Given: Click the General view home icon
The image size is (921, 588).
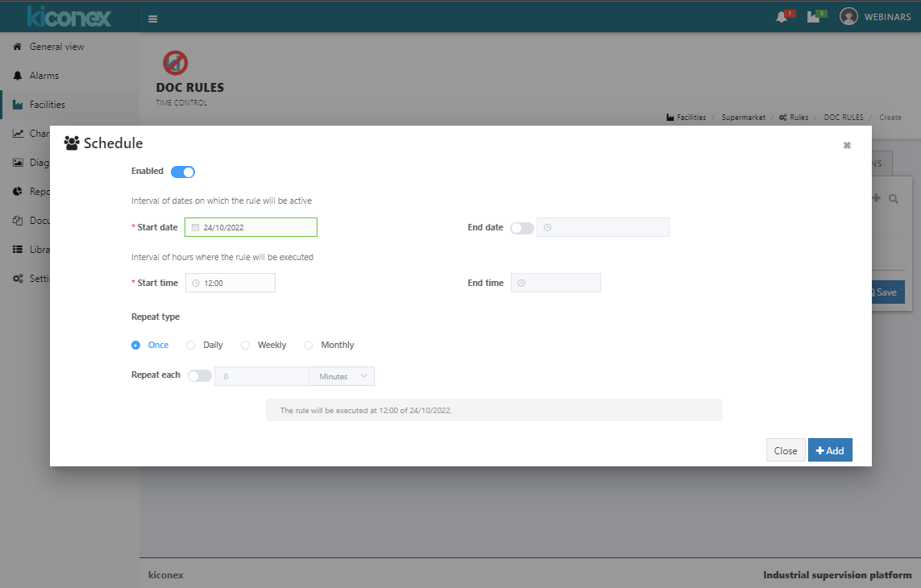Looking at the screenshot, I should (17, 47).
